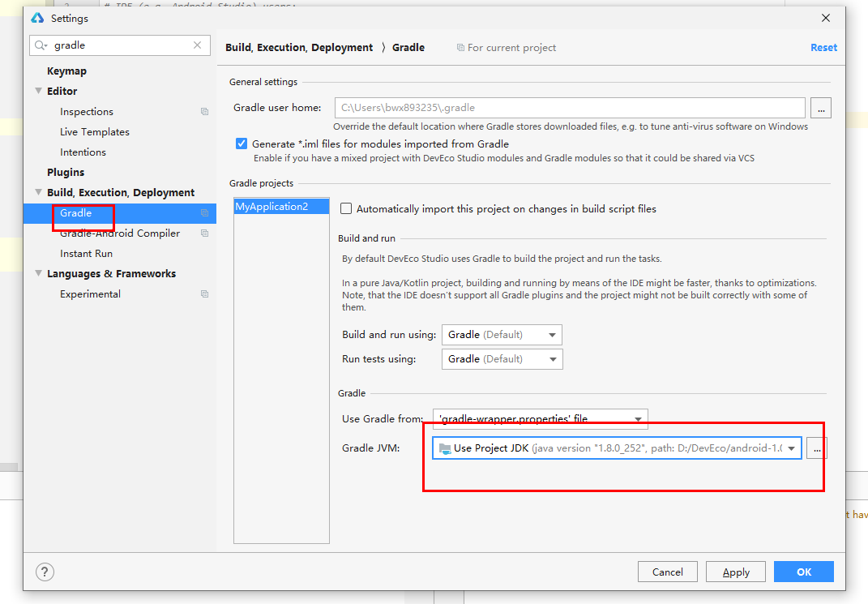The image size is (868, 604).
Task: Open the Use Gradle from dropdown
Action: [541, 418]
